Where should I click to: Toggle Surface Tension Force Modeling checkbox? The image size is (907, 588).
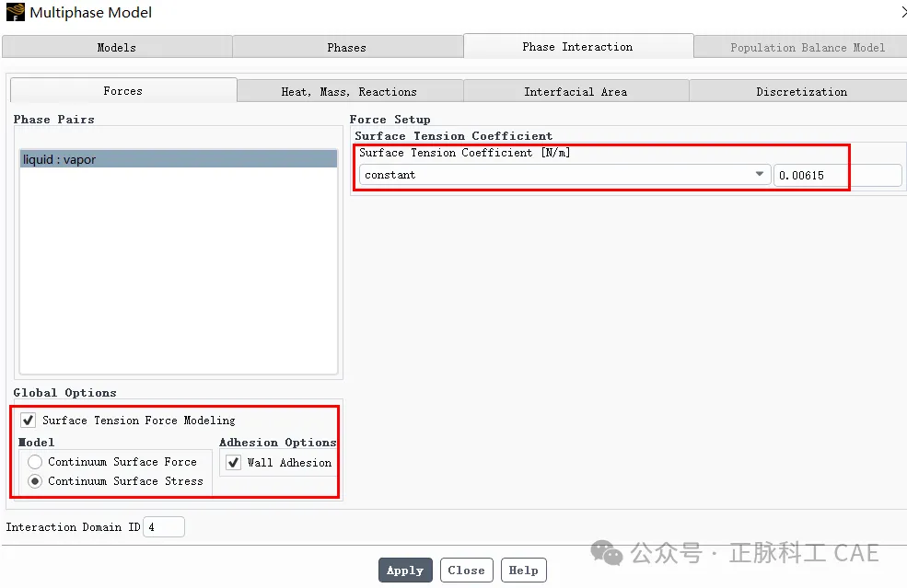[x=28, y=420]
